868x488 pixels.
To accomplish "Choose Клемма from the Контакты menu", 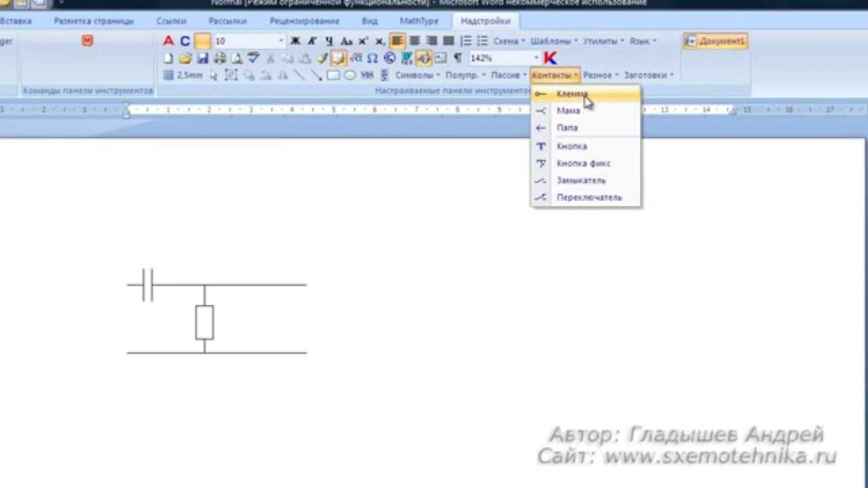I will pyautogui.click(x=572, y=93).
